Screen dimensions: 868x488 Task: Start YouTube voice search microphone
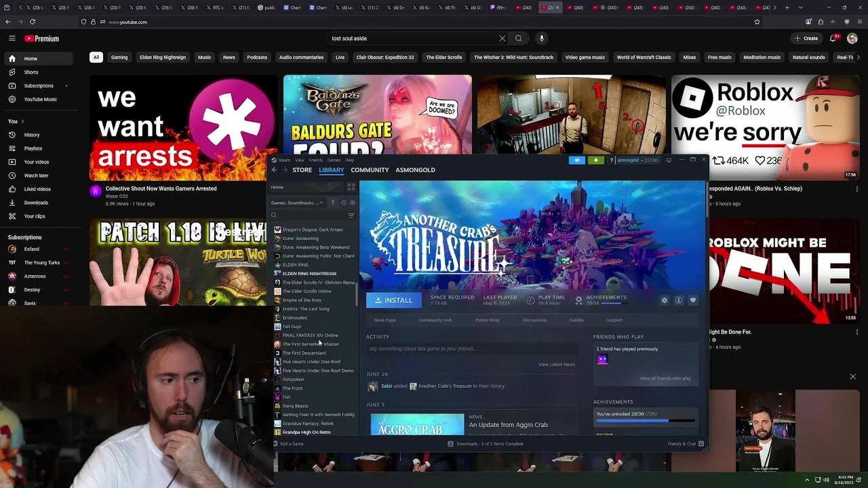click(x=541, y=39)
